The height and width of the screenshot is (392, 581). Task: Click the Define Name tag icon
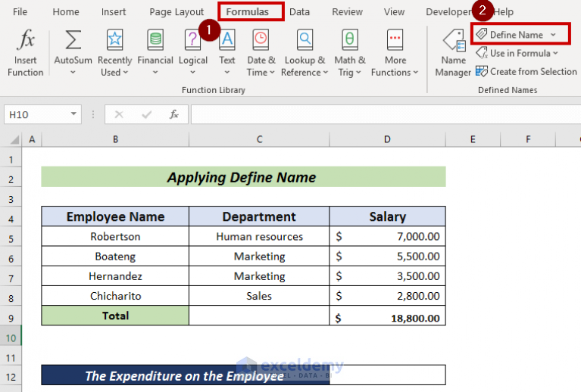point(481,34)
